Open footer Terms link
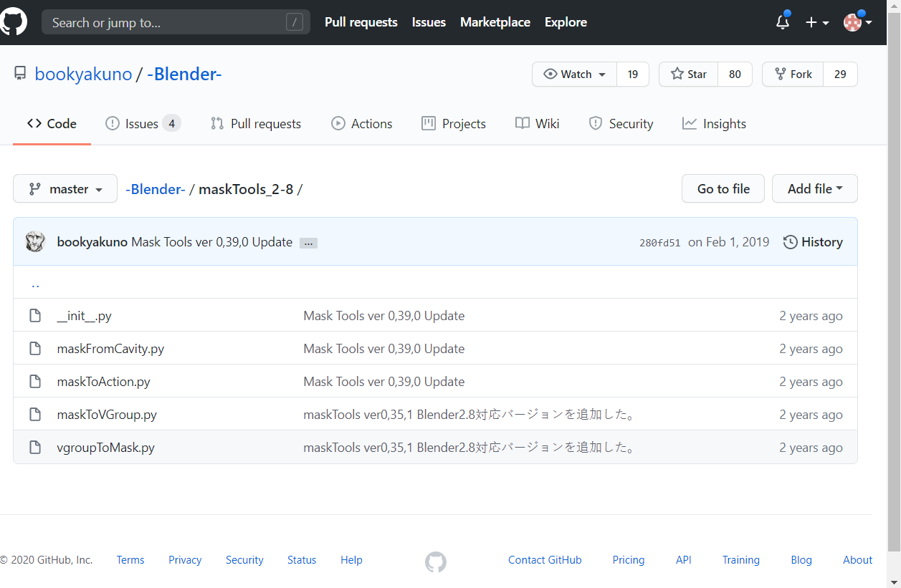Viewport: 901px width, 588px height. click(x=130, y=560)
